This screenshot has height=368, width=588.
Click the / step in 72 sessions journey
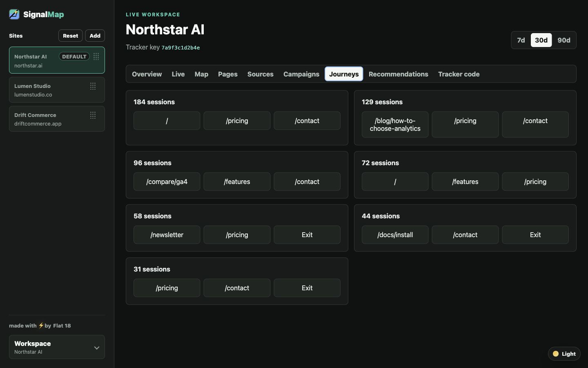point(395,182)
